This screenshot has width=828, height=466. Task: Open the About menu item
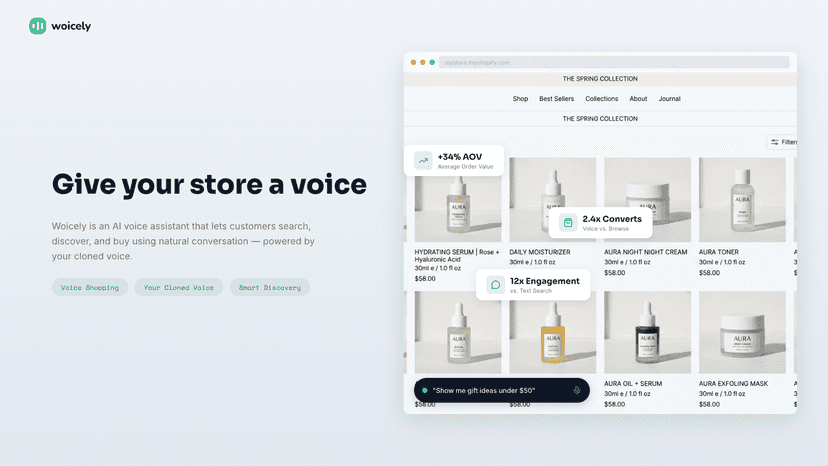(x=638, y=99)
